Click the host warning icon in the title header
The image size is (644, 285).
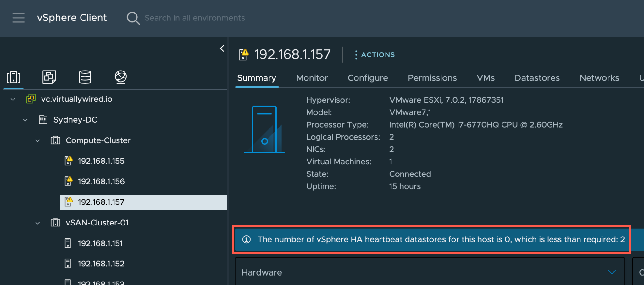tap(244, 55)
